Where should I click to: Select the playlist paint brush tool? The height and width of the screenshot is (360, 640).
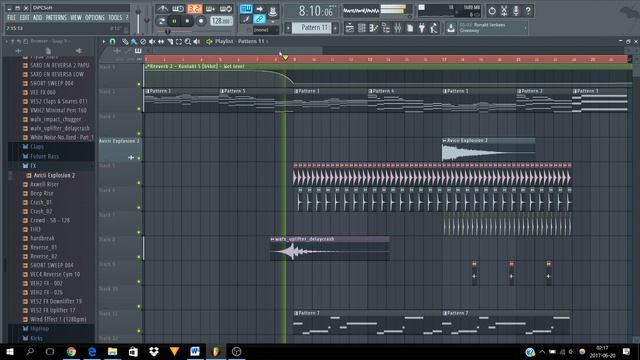click(134, 41)
